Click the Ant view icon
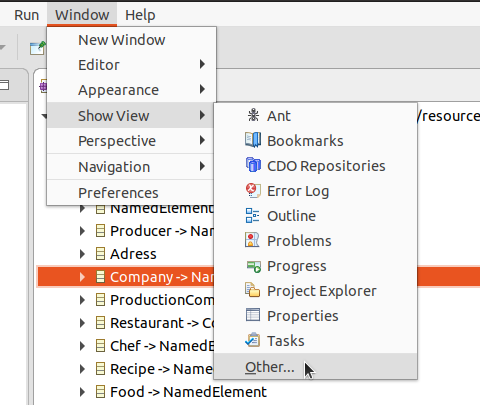Image resolution: width=480 pixels, height=405 pixels. point(253,115)
